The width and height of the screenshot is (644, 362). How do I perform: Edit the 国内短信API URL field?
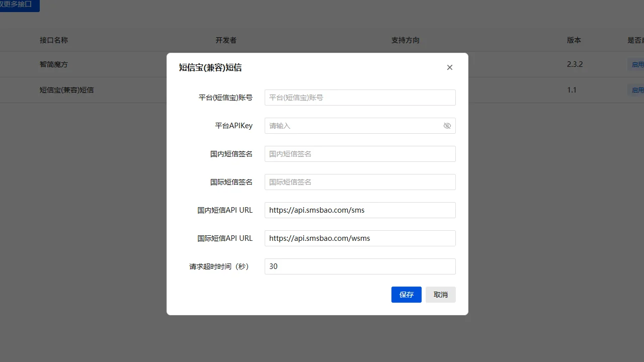tap(360, 210)
